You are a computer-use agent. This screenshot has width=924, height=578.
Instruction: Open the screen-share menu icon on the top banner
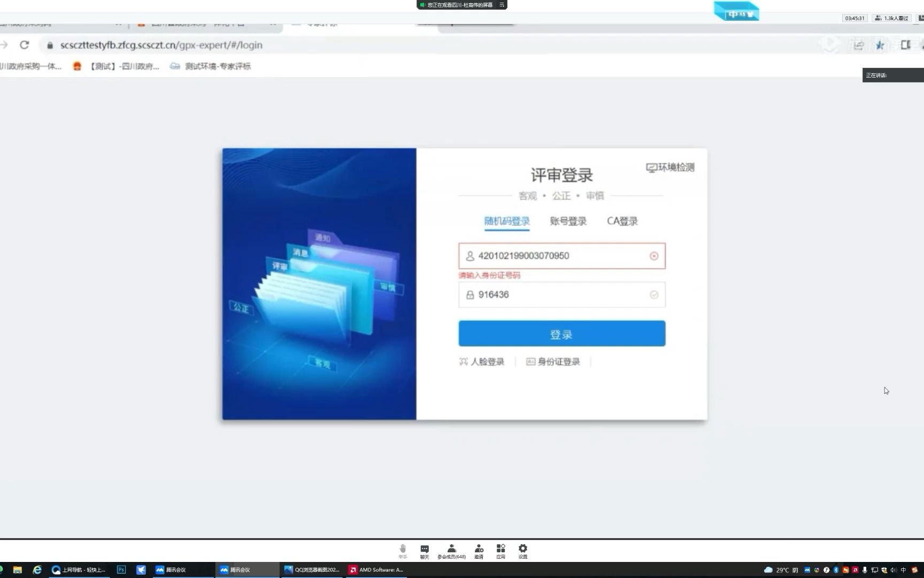502,5
